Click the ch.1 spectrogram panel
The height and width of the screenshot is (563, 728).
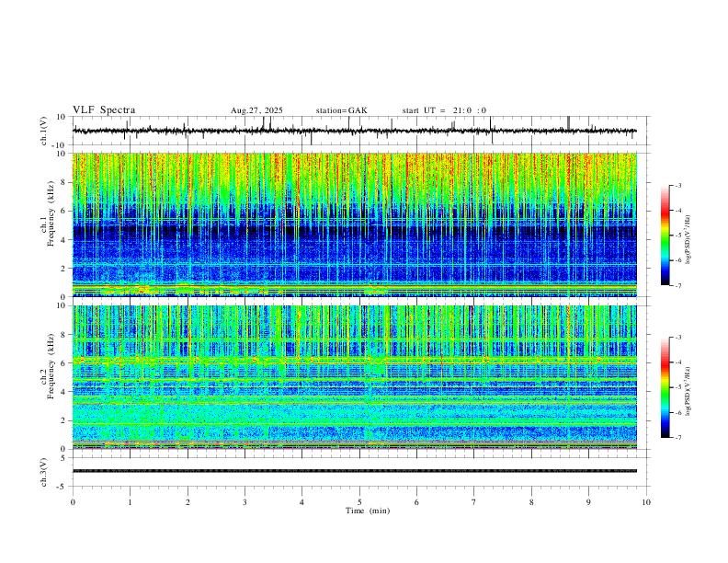[355, 224]
